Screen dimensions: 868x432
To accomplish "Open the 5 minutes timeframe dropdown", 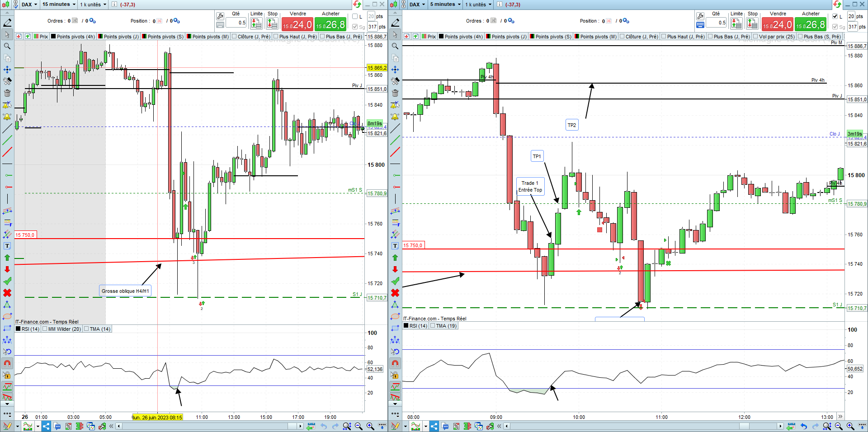I will coord(445,5).
